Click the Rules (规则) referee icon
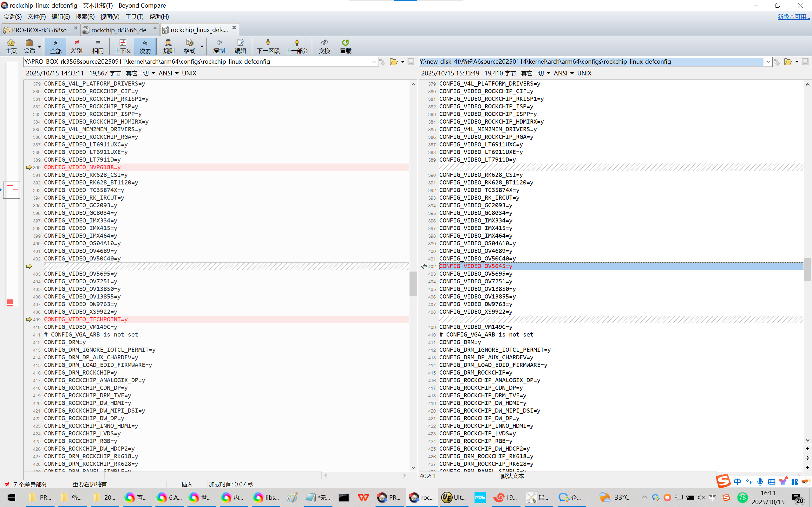 click(x=168, y=46)
